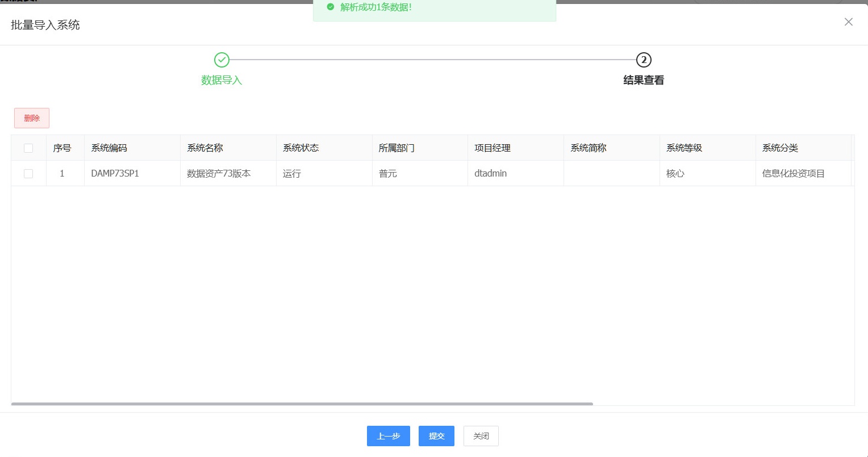Click the circled 2 icon for 结果查看 step

coord(643,60)
